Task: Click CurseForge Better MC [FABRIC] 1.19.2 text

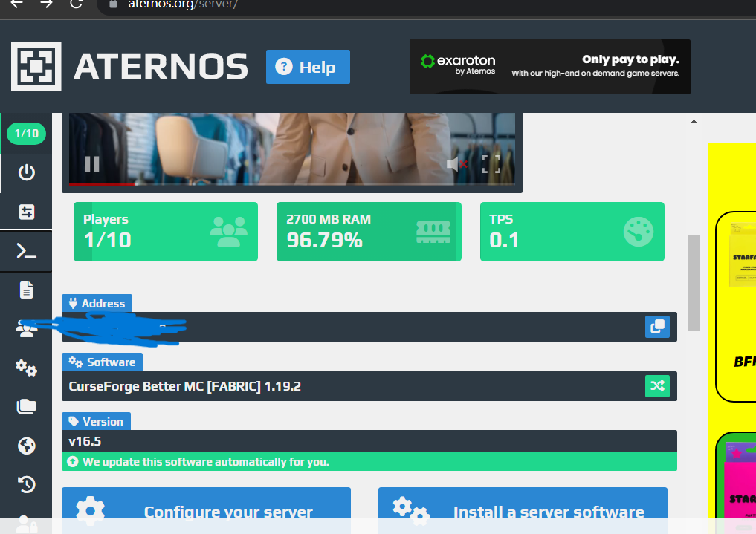Action: (x=184, y=386)
